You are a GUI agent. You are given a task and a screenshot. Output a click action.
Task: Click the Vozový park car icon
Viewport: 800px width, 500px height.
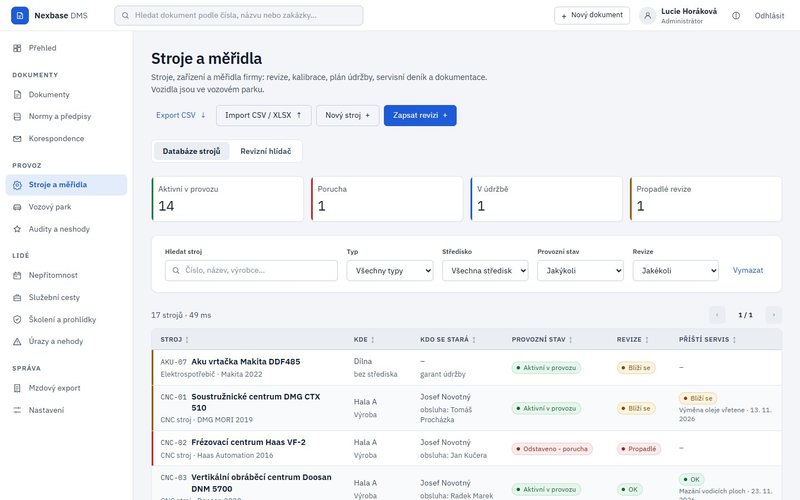pyautogui.click(x=17, y=207)
